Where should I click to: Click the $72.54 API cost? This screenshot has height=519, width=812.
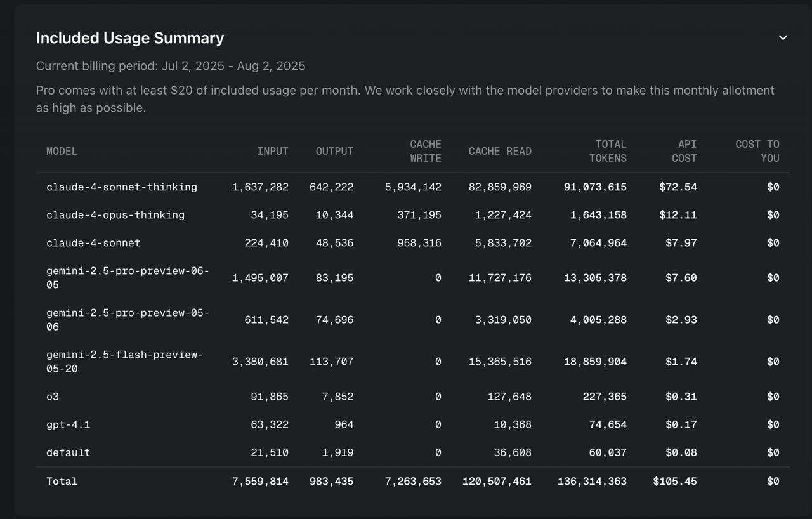678,187
